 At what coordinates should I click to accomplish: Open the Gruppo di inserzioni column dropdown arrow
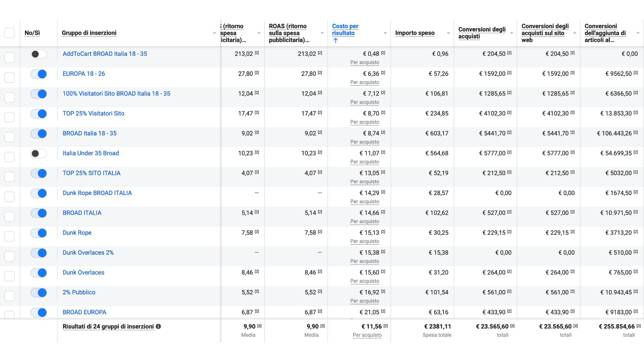[214, 33]
